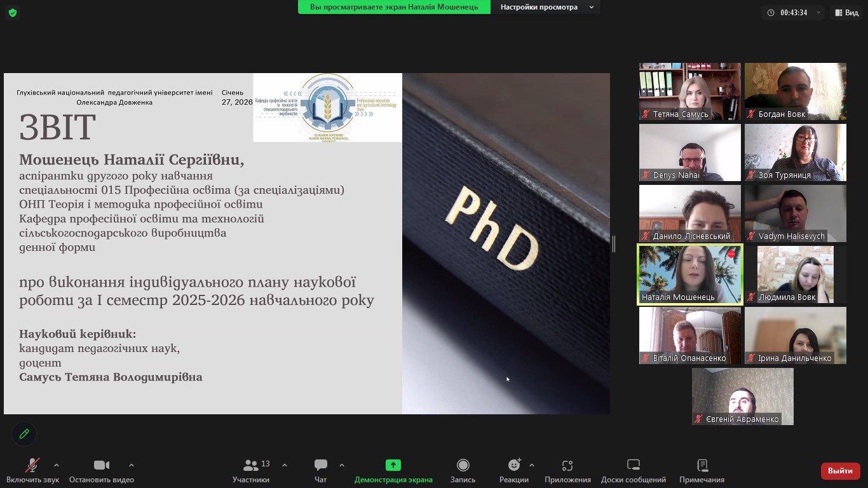
Task: Unmute microphone with Включить звук
Action: coord(32,471)
